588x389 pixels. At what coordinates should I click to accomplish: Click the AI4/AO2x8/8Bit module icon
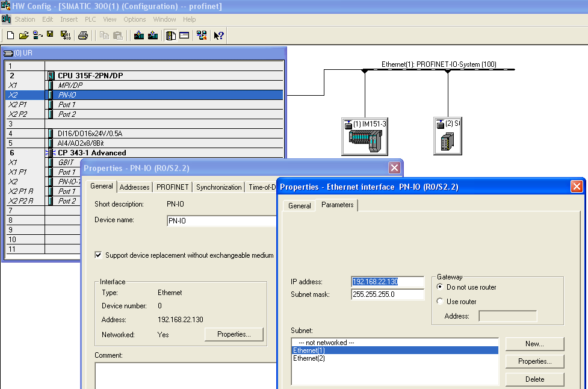51,143
